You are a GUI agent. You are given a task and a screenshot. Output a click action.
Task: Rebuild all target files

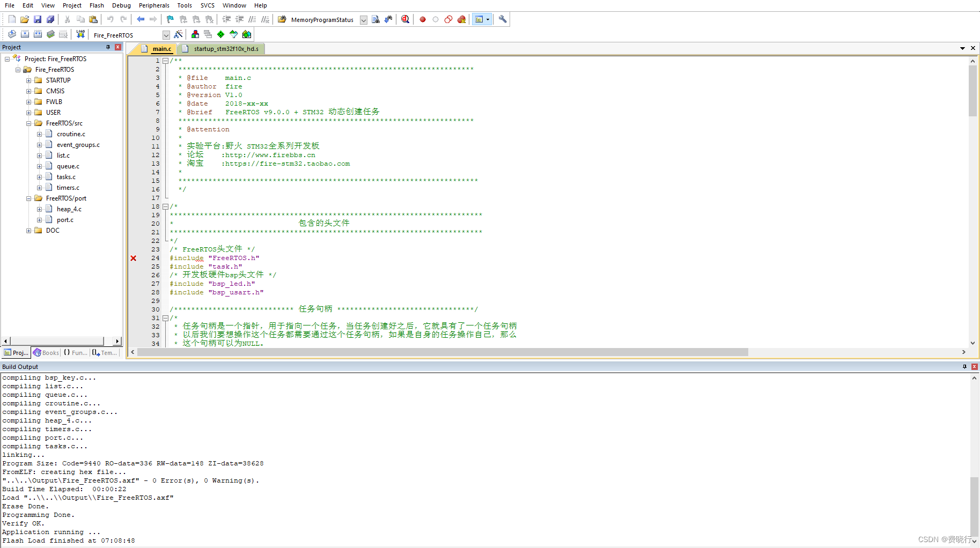38,34
